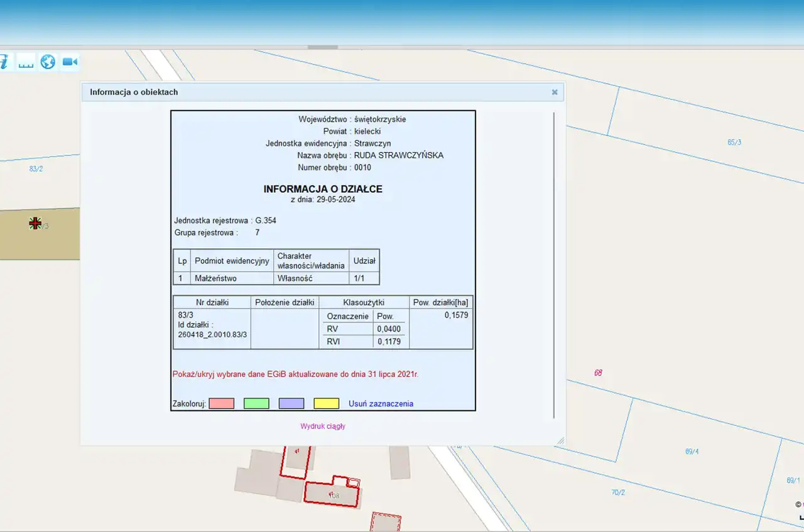Click parcel 83/2 label on map

pyautogui.click(x=36, y=169)
